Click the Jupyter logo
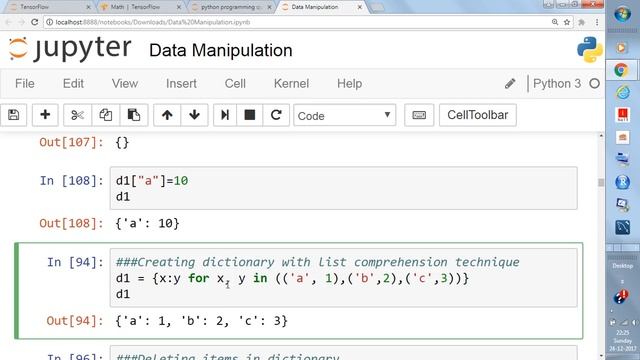640x360 pixels. [x=70, y=49]
